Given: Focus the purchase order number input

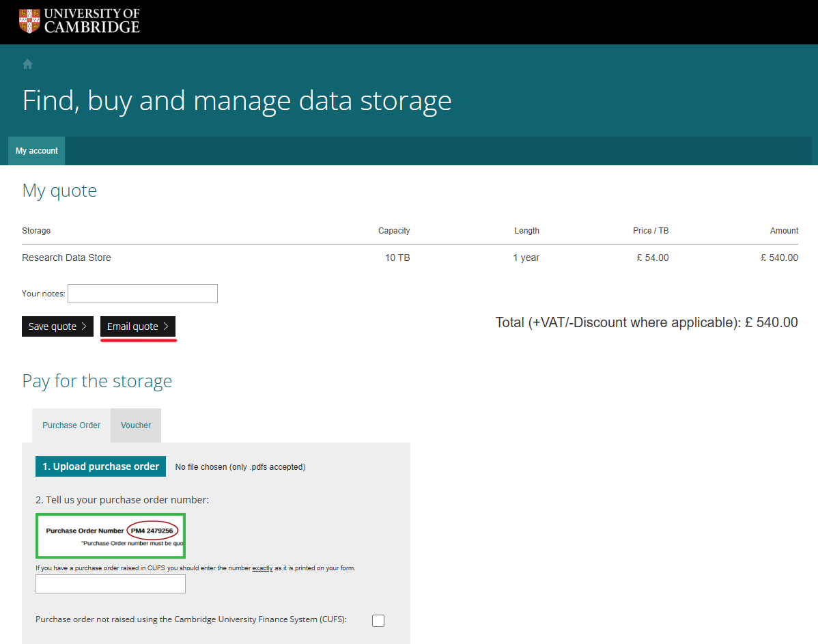Looking at the screenshot, I should (111, 584).
